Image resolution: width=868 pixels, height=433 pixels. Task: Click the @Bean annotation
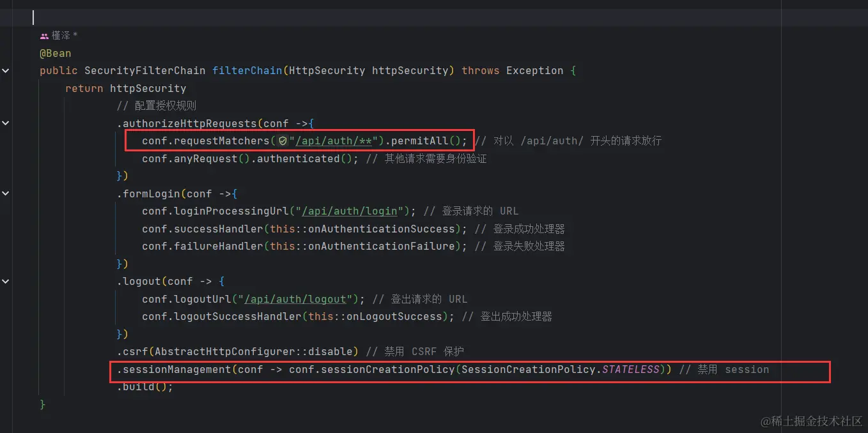[56, 54]
